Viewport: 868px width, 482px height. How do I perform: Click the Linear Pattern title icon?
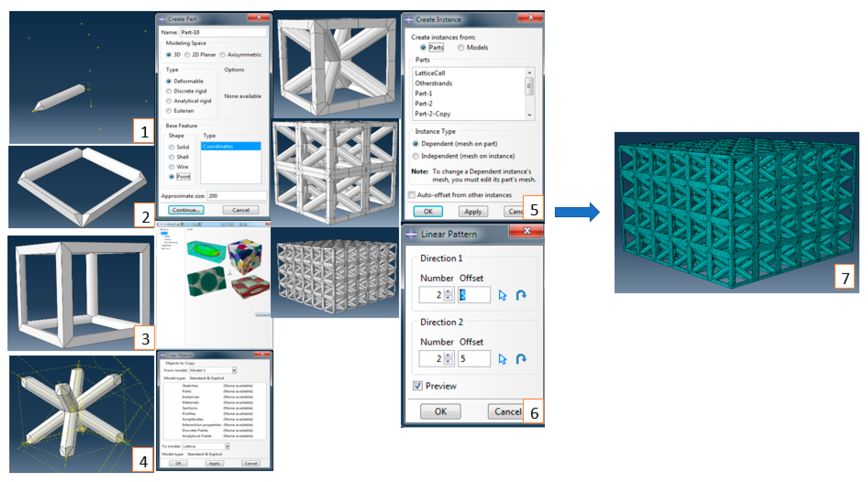[x=411, y=234]
